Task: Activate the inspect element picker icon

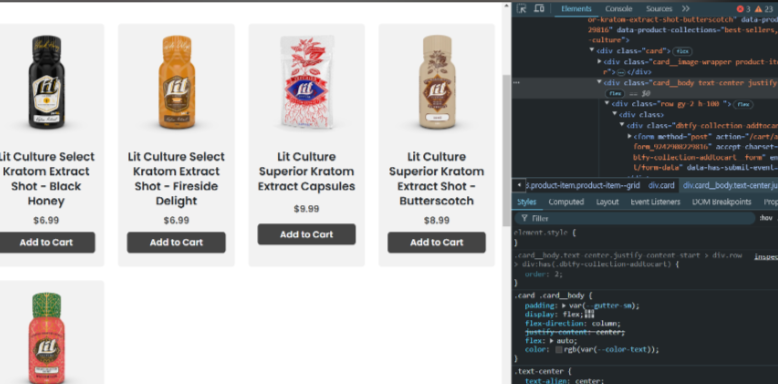Action: tap(521, 8)
